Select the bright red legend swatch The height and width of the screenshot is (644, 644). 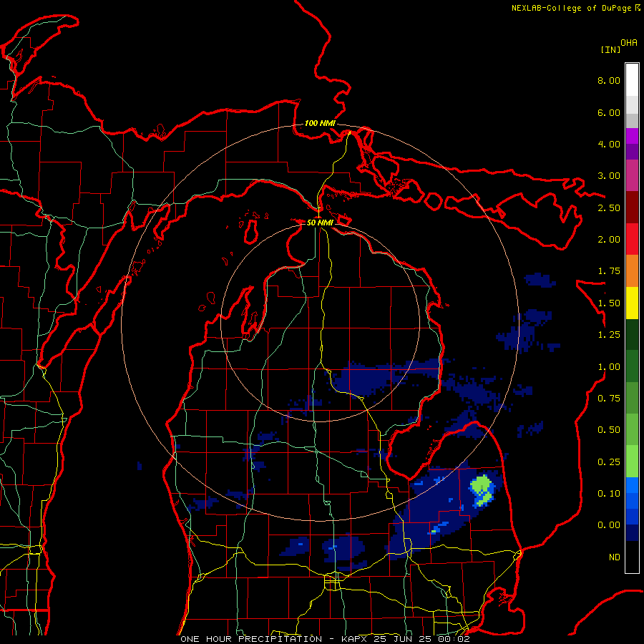(632, 239)
